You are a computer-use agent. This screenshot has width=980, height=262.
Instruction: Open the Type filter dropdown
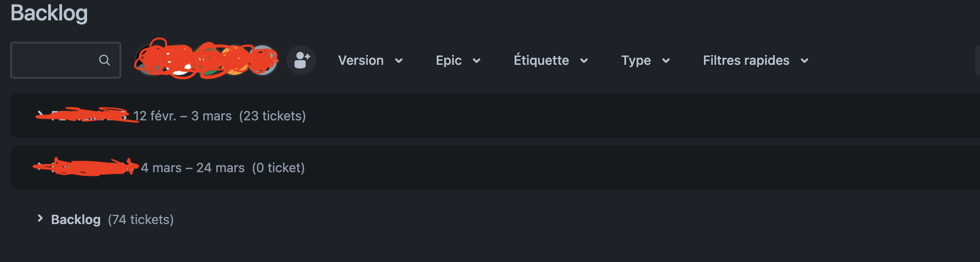pyautogui.click(x=646, y=60)
